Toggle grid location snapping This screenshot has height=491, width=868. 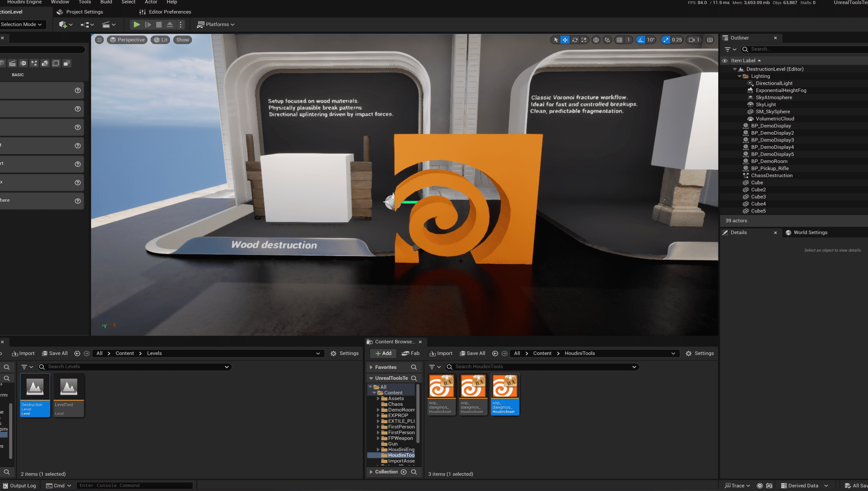[619, 40]
